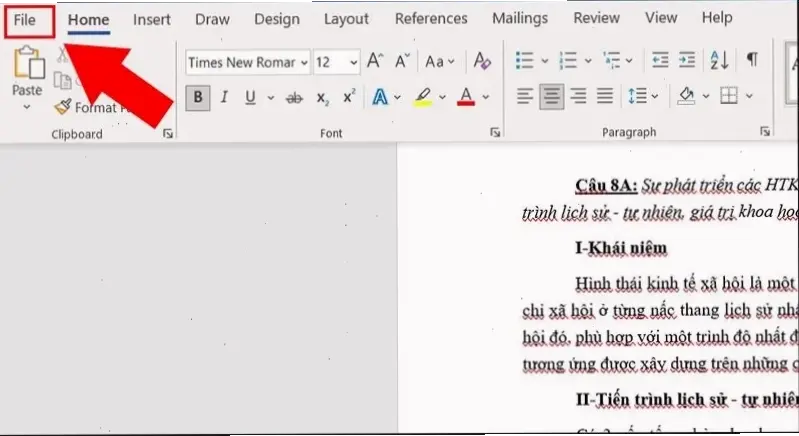Switch to the Mailings tab

pyautogui.click(x=520, y=18)
